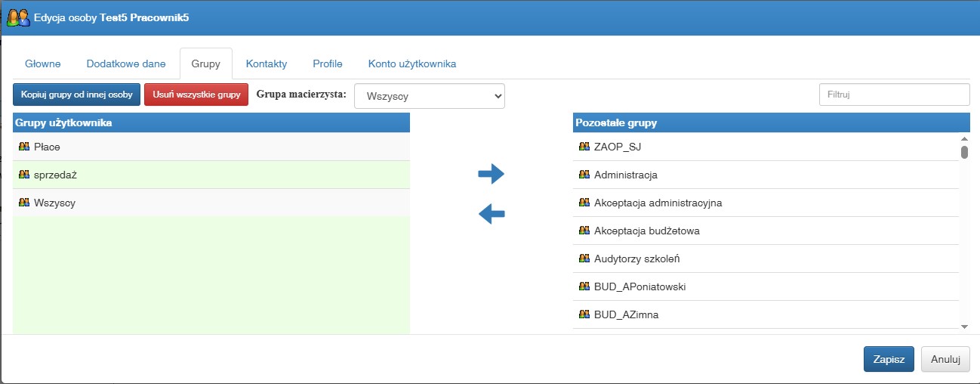The width and height of the screenshot is (980, 384).
Task: Save changes with the Zapisz button
Action: click(x=889, y=360)
